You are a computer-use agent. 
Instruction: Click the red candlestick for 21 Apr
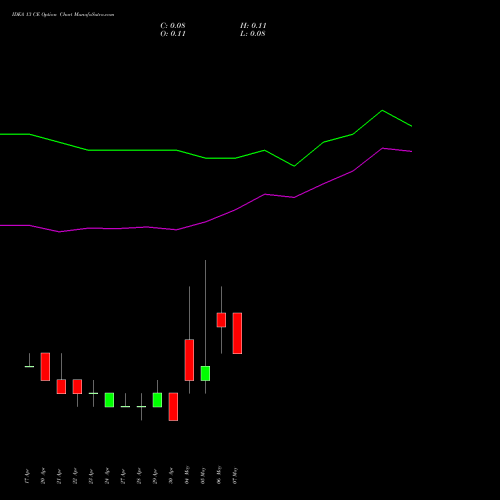click(x=61, y=387)
